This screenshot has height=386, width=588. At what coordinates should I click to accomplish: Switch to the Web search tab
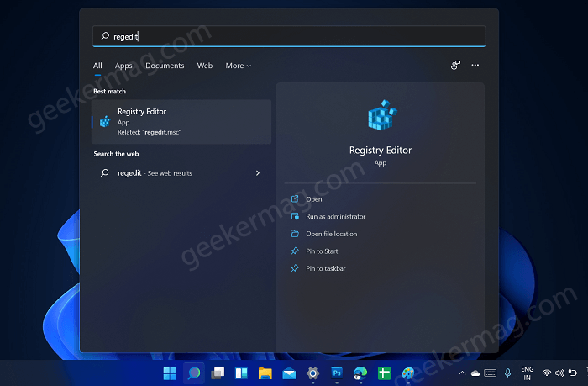205,66
